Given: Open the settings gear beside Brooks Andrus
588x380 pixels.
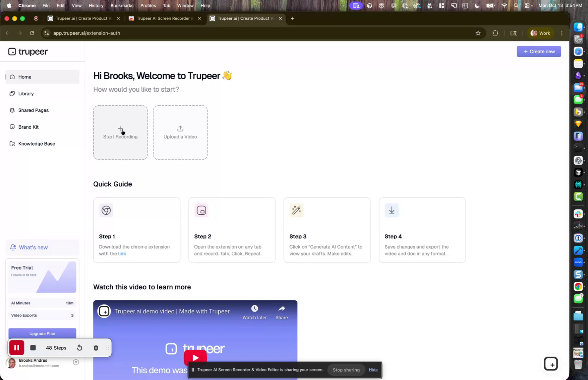Looking at the screenshot, I should tap(76, 362).
